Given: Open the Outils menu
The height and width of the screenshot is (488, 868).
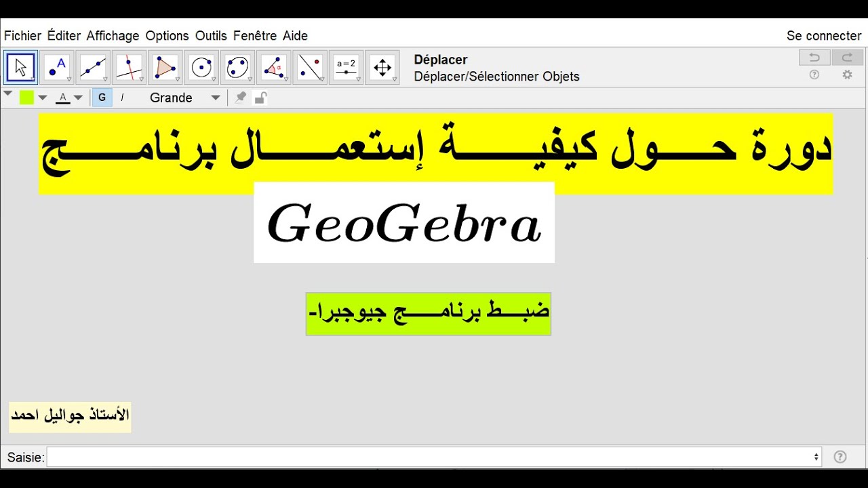Looking at the screenshot, I should coord(211,36).
